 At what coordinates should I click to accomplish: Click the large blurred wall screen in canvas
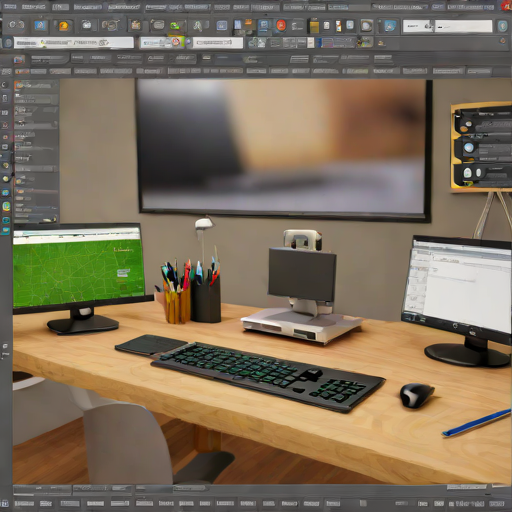point(283,148)
